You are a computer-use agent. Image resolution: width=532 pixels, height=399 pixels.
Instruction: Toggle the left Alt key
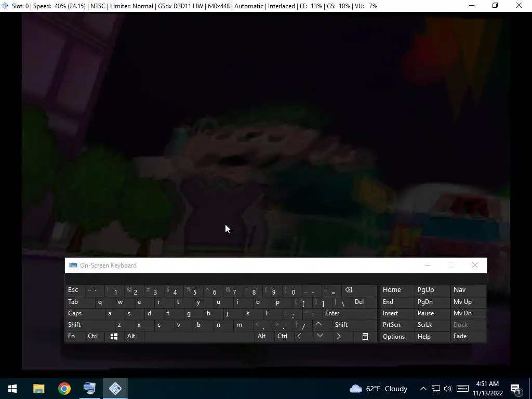point(134,336)
